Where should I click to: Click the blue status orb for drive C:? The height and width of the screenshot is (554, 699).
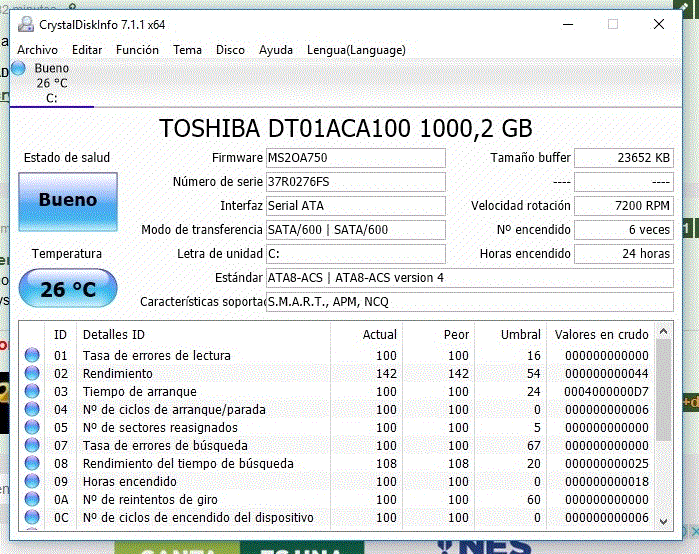[x=17, y=69]
